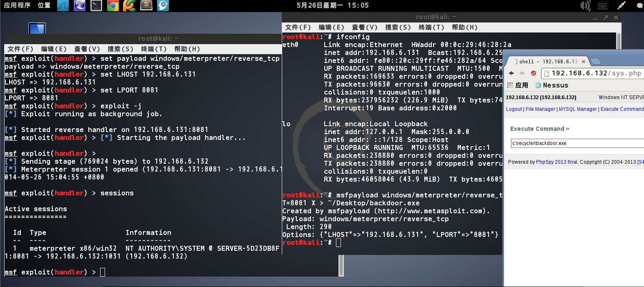This screenshot has width=644, height=287.
Task: Open the Places menu (位置)
Action: click(44, 5)
